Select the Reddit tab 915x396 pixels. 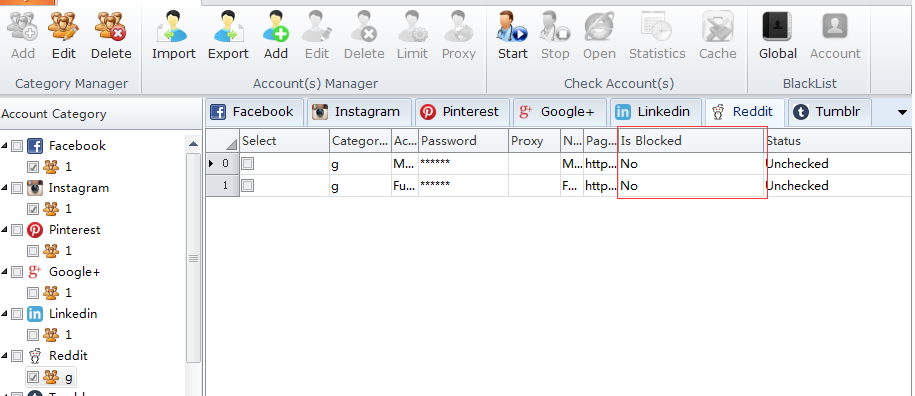coord(745,112)
